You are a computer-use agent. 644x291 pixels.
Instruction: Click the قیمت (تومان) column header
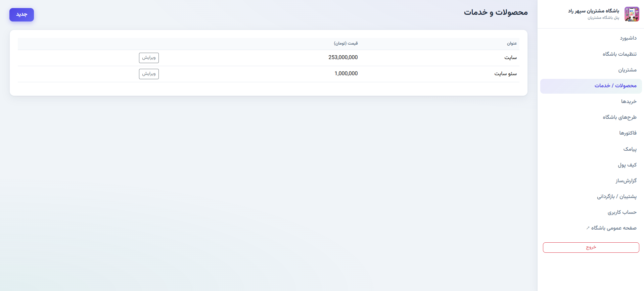pos(346,44)
